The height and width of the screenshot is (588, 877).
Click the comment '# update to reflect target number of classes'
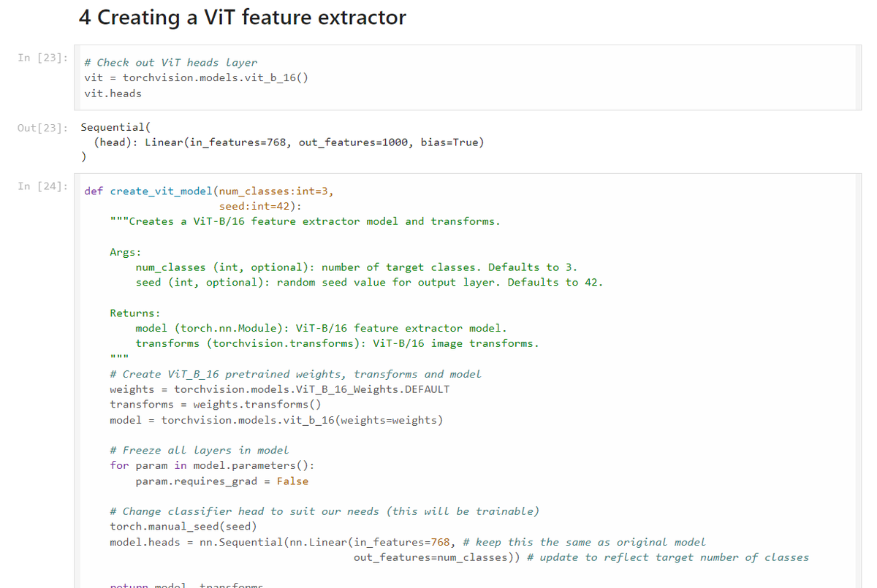(x=668, y=557)
